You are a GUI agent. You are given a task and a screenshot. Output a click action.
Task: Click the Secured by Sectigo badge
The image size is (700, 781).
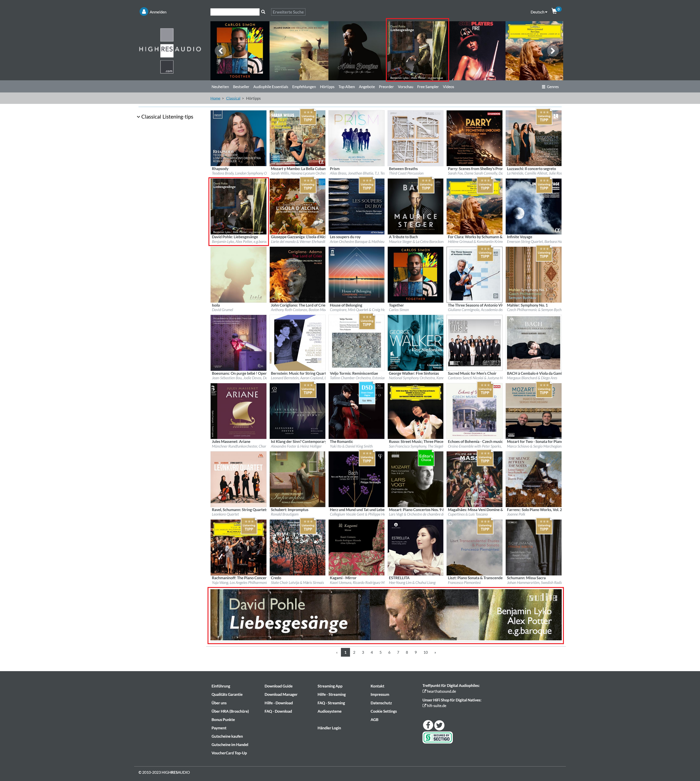click(437, 737)
